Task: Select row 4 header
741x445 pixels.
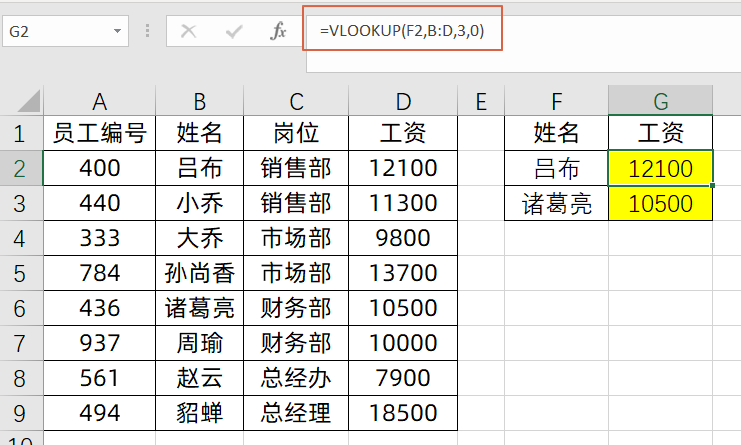Action: coord(21,238)
